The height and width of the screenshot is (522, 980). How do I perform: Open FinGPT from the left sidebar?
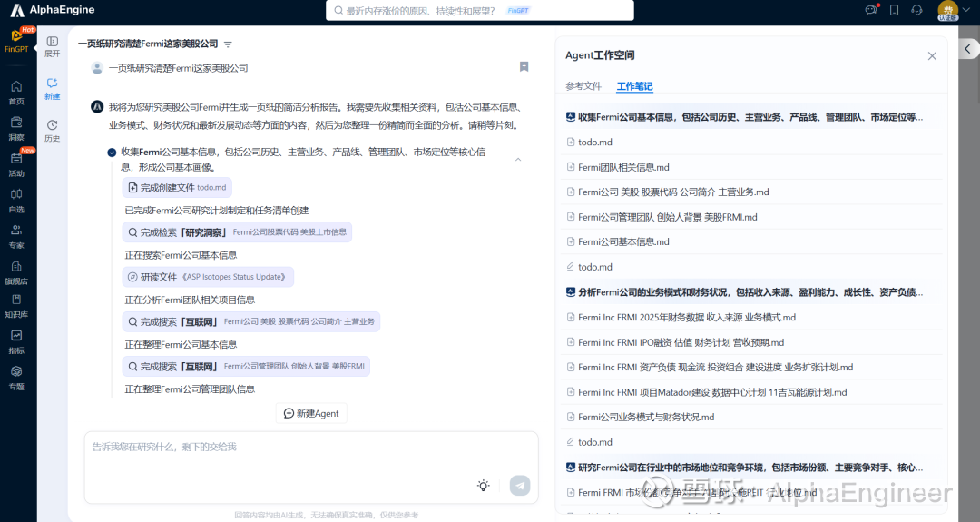[x=17, y=41]
